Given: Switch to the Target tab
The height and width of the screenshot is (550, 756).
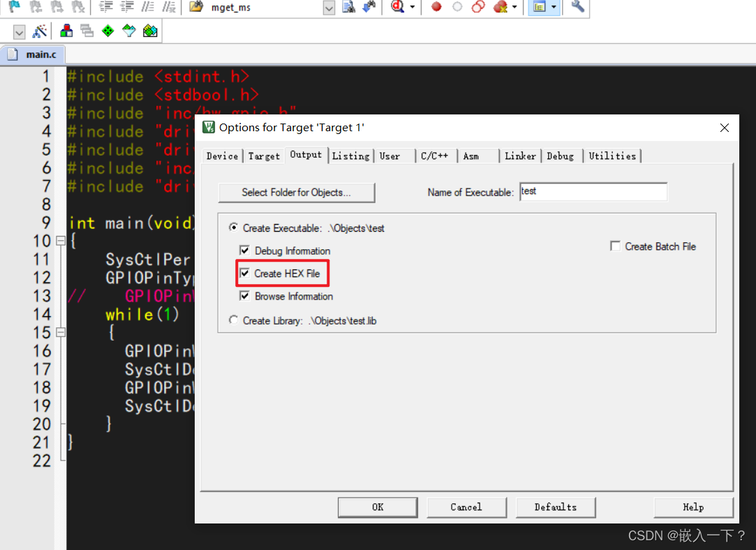Looking at the screenshot, I should click(x=264, y=156).
